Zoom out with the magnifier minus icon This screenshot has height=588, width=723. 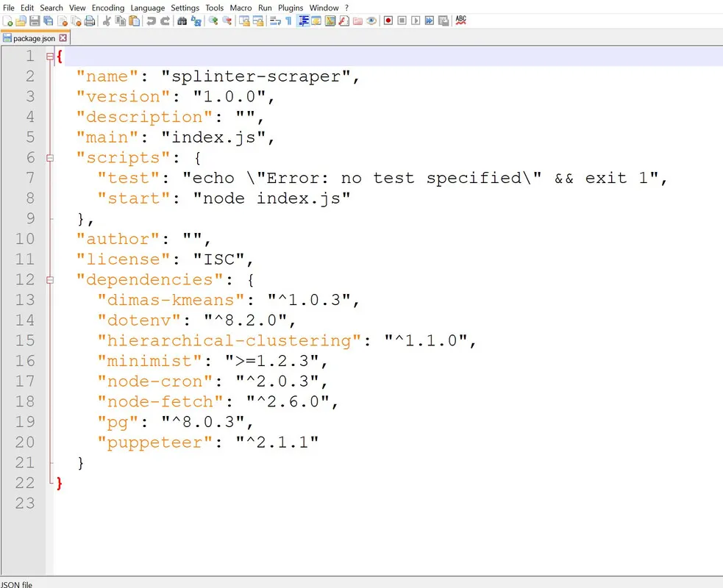pos(227,21)
